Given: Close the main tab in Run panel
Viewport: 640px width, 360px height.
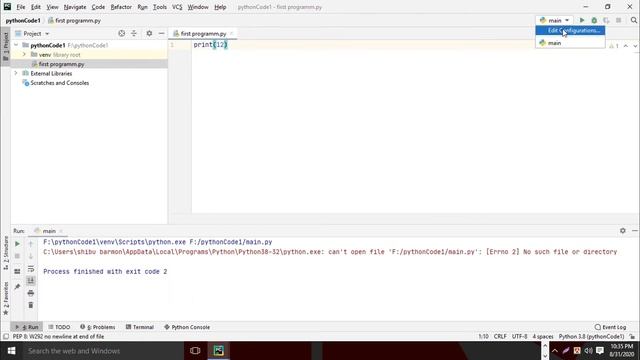Looking at the screenshot, I should (x=61, y=231).
